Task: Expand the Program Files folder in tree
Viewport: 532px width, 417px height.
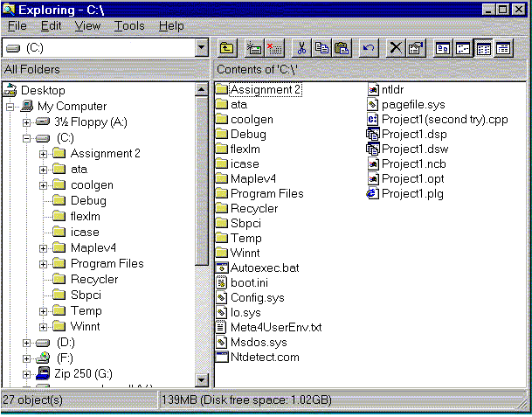Action: tap(44, 264)
